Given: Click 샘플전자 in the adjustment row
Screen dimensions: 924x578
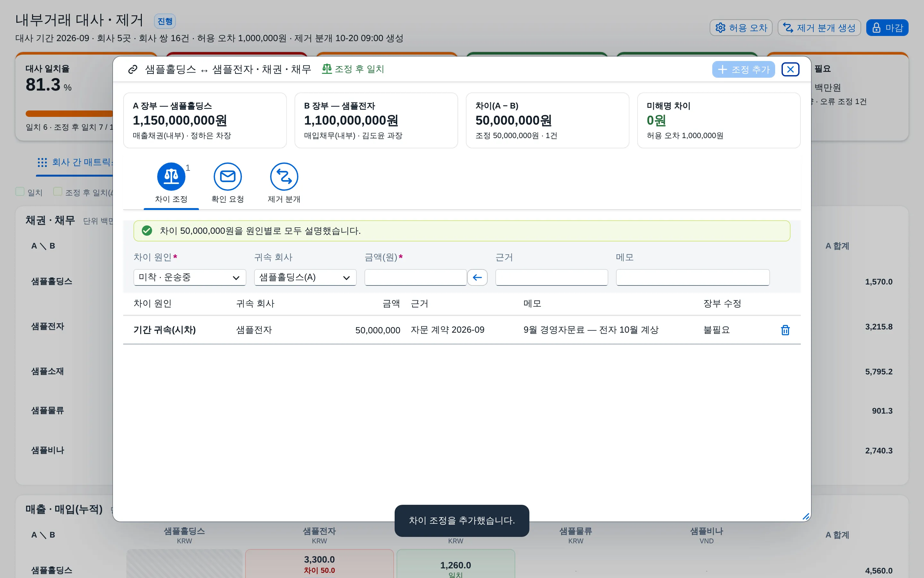Looking at the screenshot, I should coord(254,330).
